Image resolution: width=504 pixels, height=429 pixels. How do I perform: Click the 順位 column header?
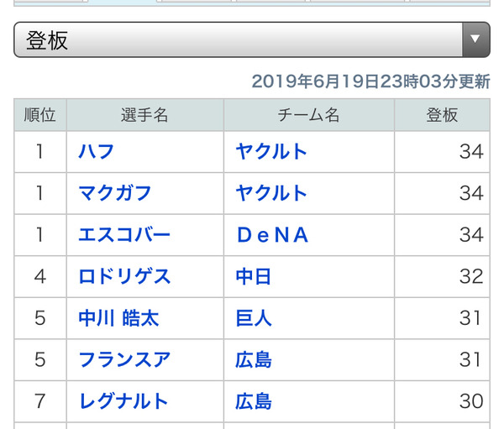coord(40,115)
